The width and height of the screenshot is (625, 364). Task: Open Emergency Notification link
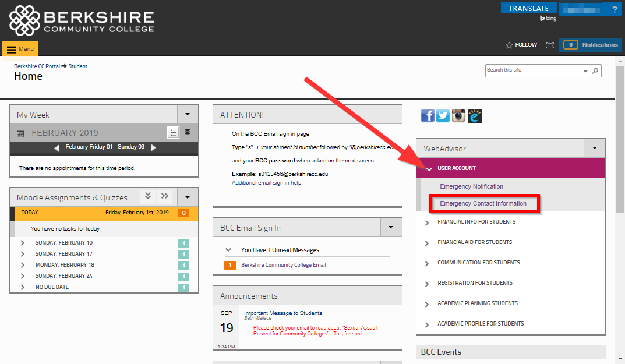471,186
